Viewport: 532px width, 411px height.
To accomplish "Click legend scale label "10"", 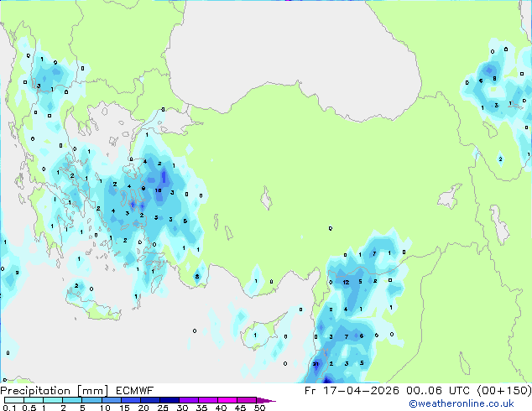I will click(x=105, y=408).
